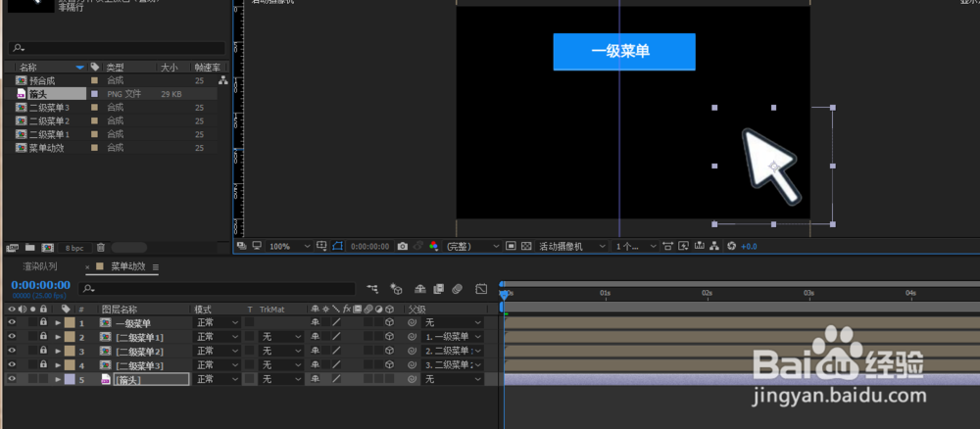Delete selected project item with trash icon
980x429 pixels.
[x=101, y=248]
